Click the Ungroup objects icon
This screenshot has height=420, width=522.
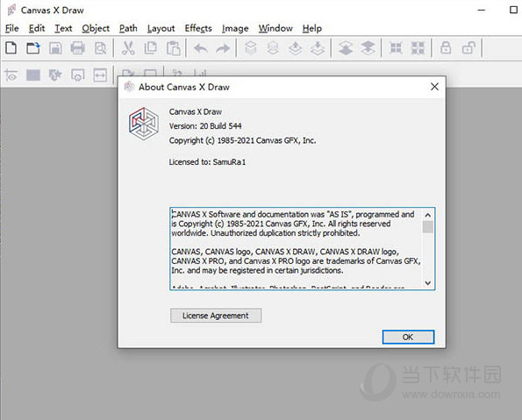pyautogui.click(x=418, y=48)
